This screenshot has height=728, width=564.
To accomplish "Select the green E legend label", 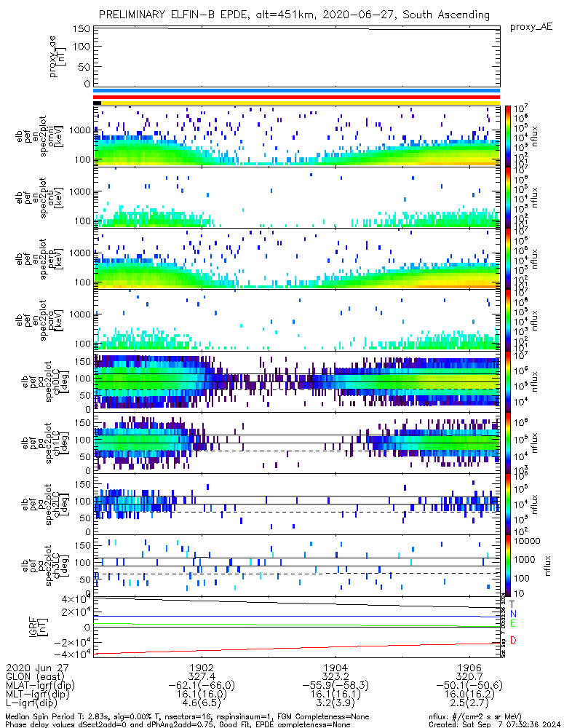I will (x=512, y=624).
